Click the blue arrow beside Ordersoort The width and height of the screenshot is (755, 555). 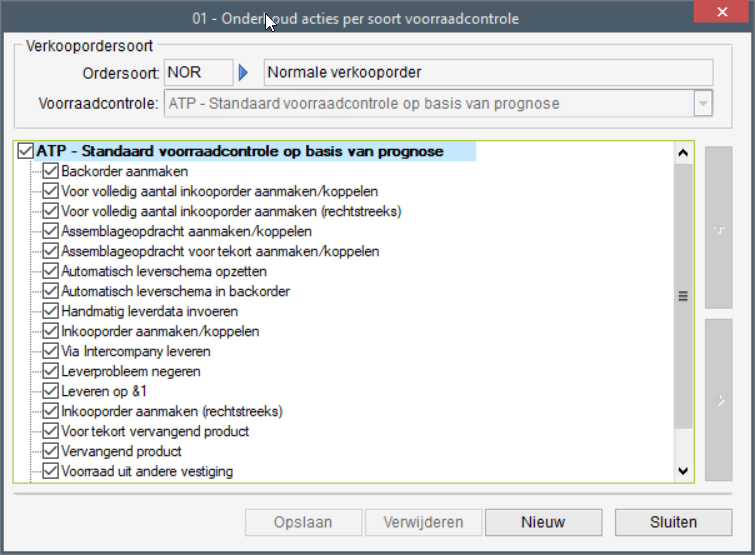(x=243, y=72)
